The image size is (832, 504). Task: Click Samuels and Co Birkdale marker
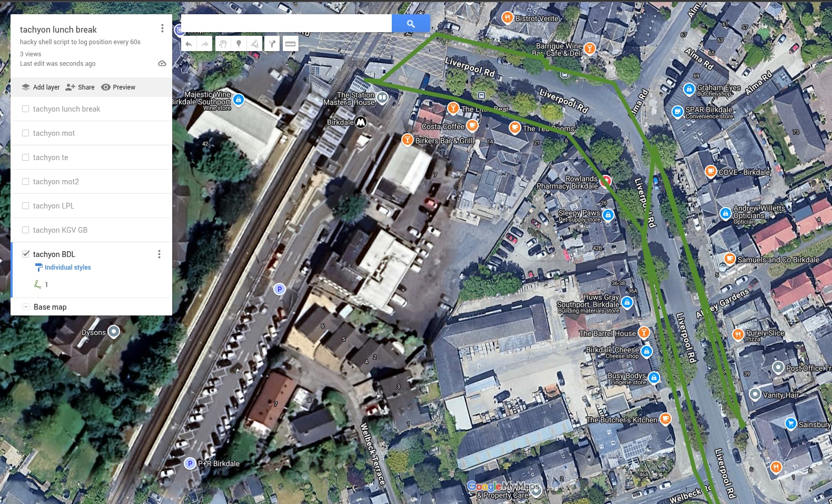pos(729,259)
